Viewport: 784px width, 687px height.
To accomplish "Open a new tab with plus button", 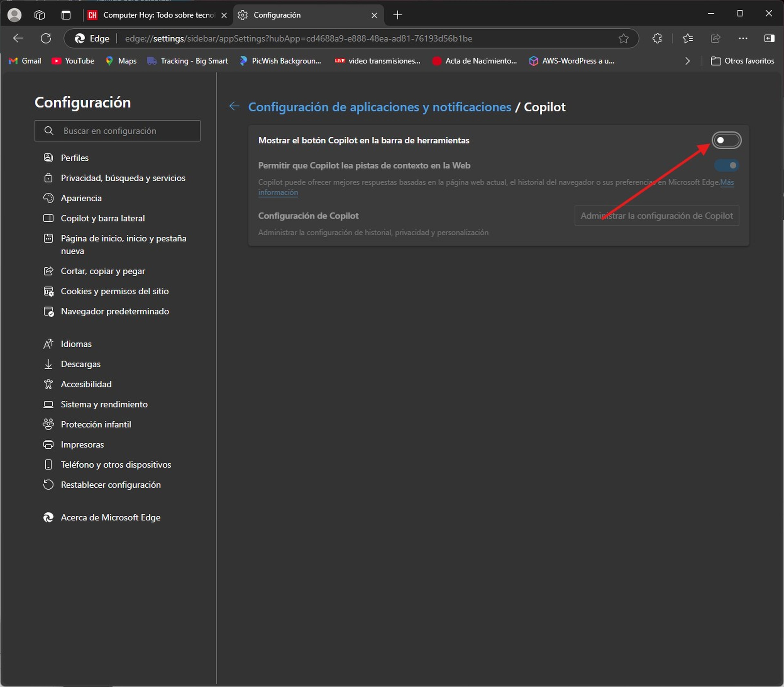I will click(398, 15).
